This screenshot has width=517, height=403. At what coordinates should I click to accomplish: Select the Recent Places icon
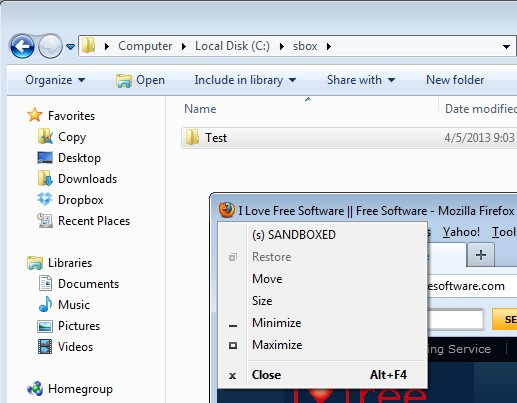click(x=45, y=220)
